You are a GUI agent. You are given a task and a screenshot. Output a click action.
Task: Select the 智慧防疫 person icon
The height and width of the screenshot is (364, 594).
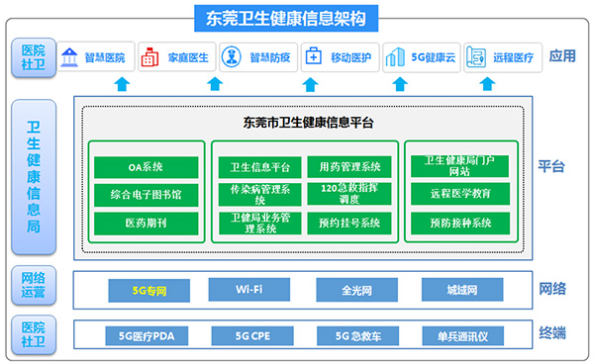point(231,57)
